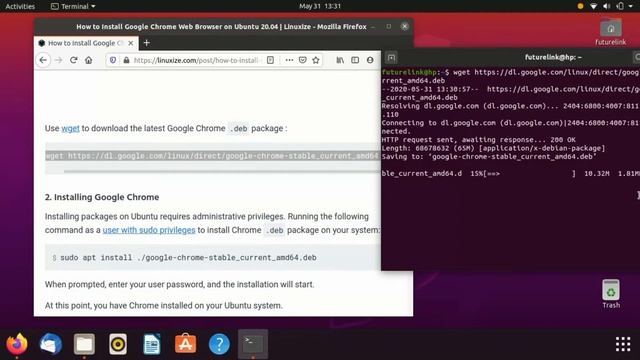This screenshot has height=360, width=640.
Task: Select the 'How to Install Google' tab
Action: tap(86, 43)
